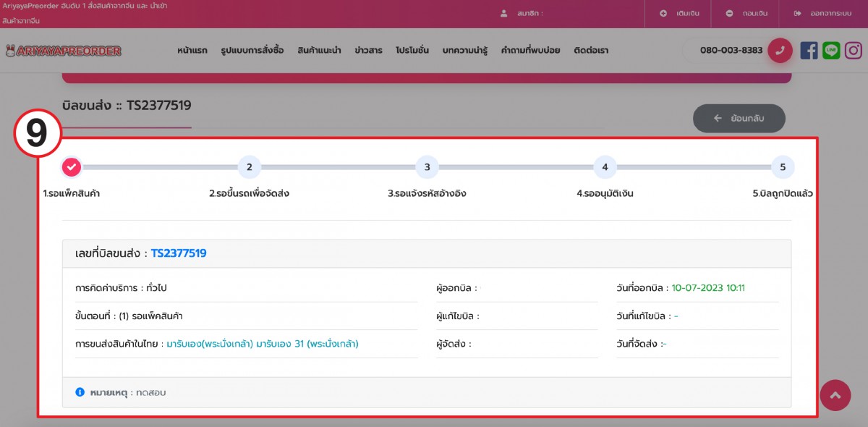Screen dimensions: 868x427
Task: Open the โปรโมชั่น promotions menu
Action: (x=412, y=51)
